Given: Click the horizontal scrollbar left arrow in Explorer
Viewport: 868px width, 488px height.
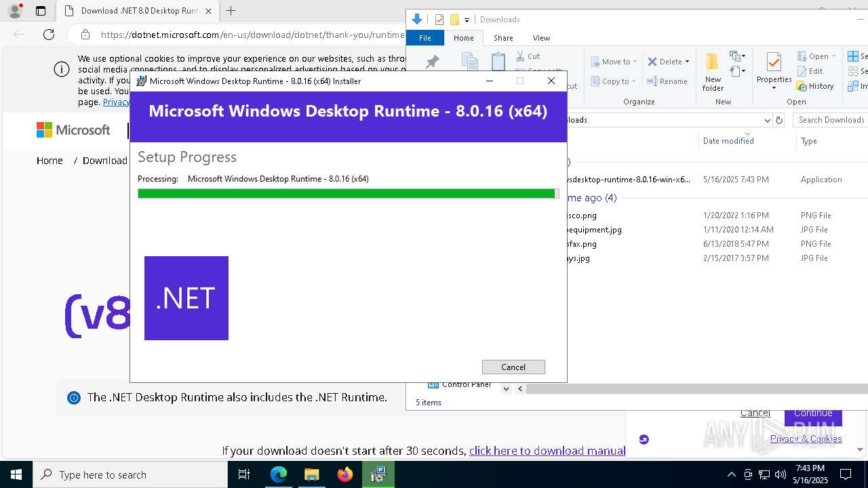Looking at the screenshot, I should (520, 388).
